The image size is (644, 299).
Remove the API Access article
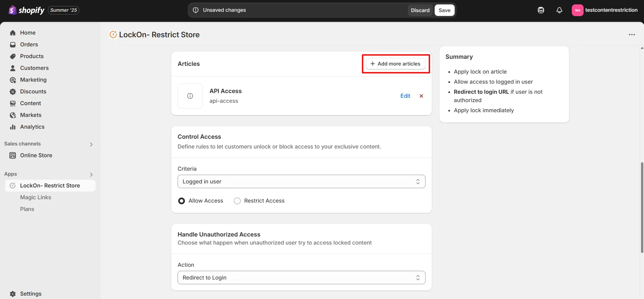tap(421, 96)
